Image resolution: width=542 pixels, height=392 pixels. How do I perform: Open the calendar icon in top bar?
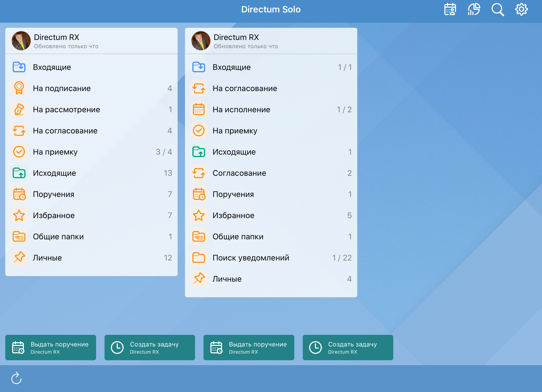[450, 10]
